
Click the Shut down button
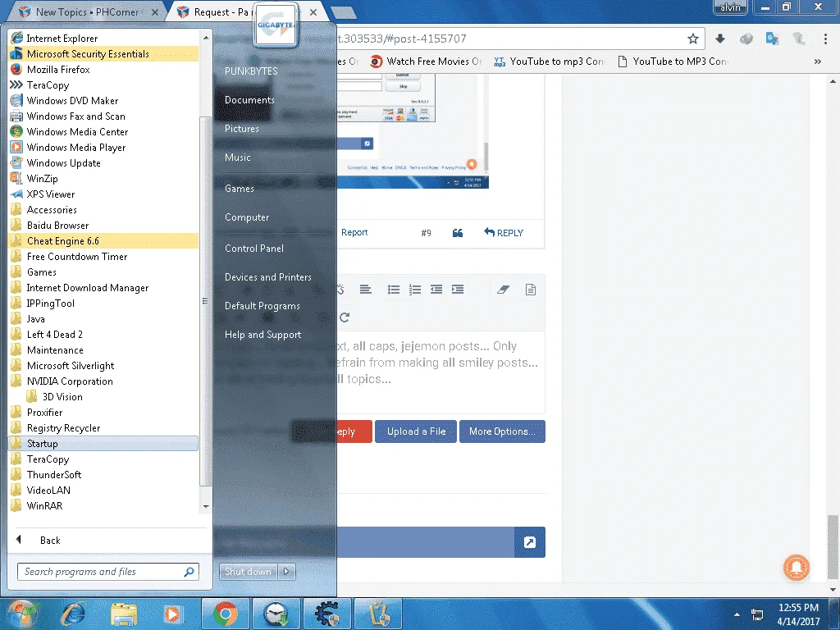pyautogui.click(x=248, y=571)
